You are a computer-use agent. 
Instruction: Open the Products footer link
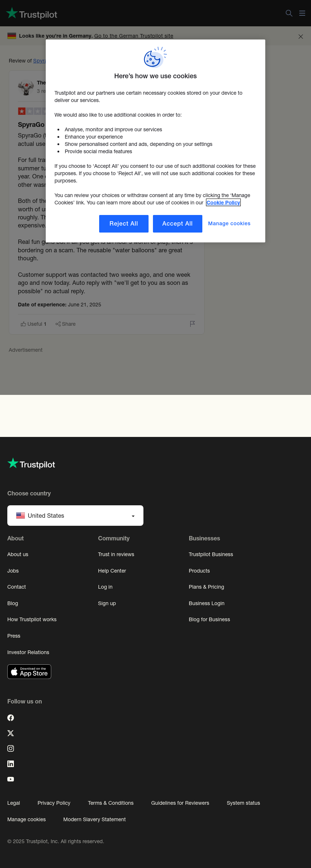(199, 571)
